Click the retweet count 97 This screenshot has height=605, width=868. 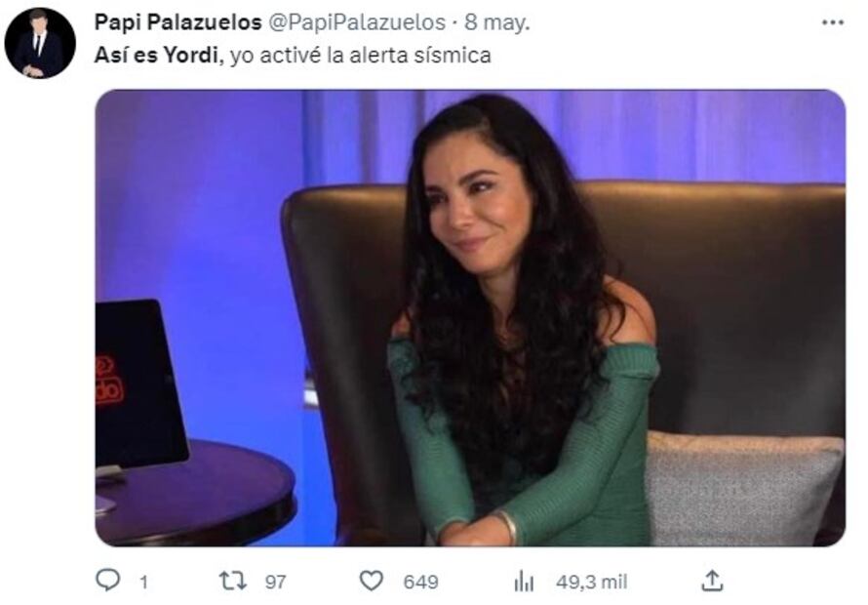click(276, 582)
